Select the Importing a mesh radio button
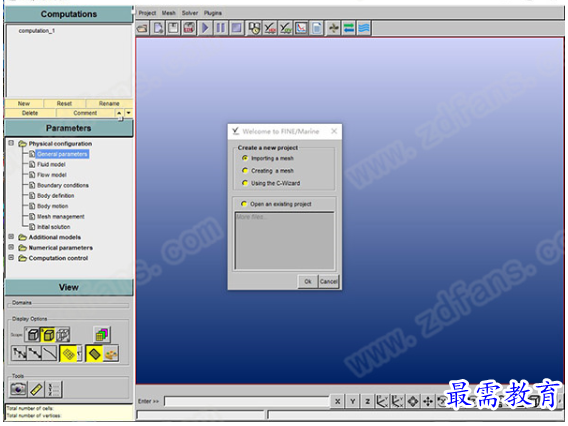The image size is (568, 426). coord(245,158)
